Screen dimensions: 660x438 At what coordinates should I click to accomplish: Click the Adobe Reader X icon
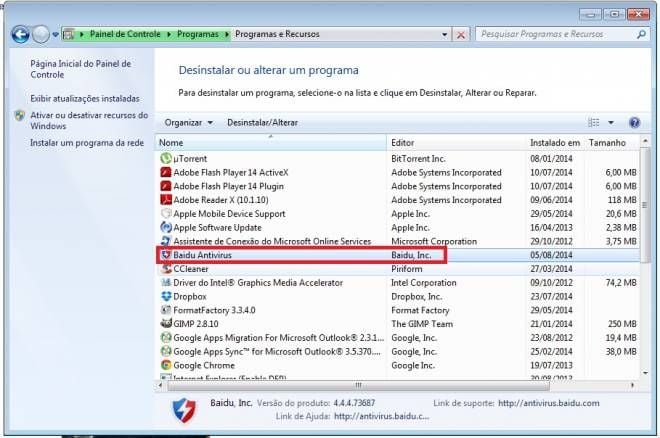(166, 200)
